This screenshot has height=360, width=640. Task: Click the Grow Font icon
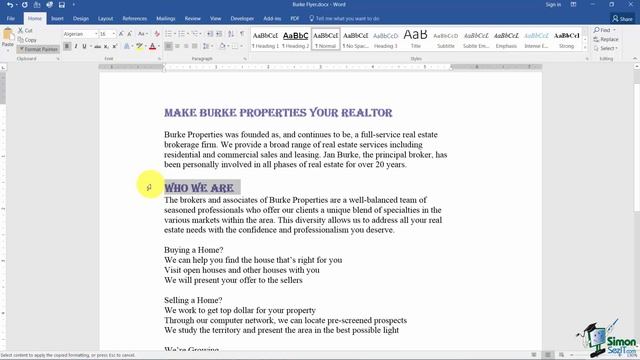121,34
